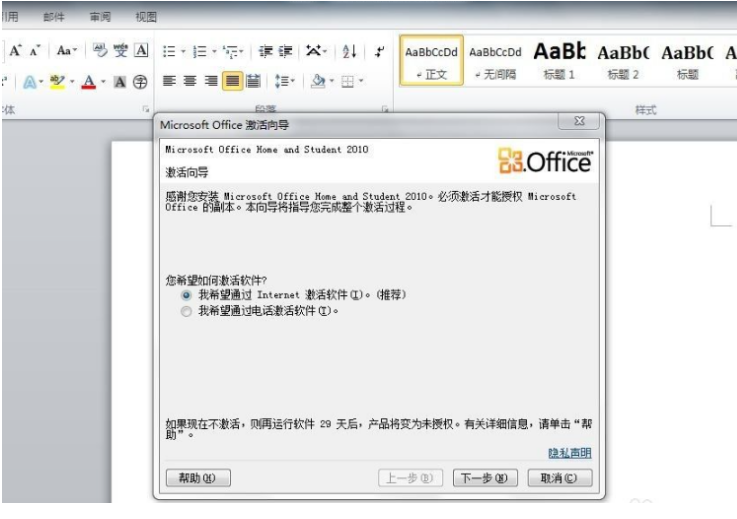Apply bullet list formatting

169,51
